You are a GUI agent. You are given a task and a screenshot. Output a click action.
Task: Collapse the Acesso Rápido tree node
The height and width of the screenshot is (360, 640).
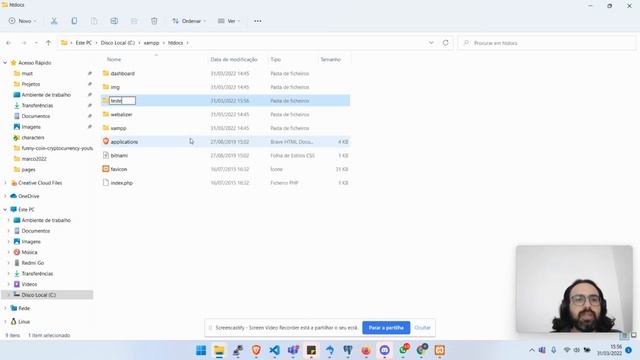pos(5,63)
